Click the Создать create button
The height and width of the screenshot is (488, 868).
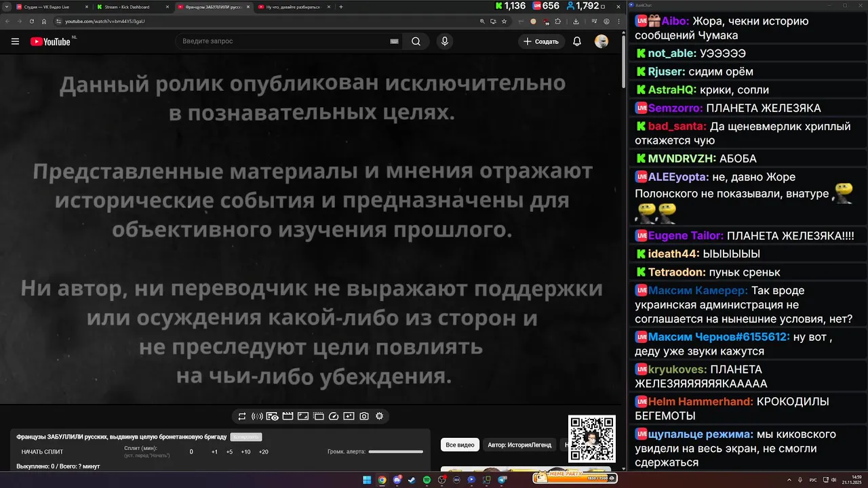pos(542,41)
